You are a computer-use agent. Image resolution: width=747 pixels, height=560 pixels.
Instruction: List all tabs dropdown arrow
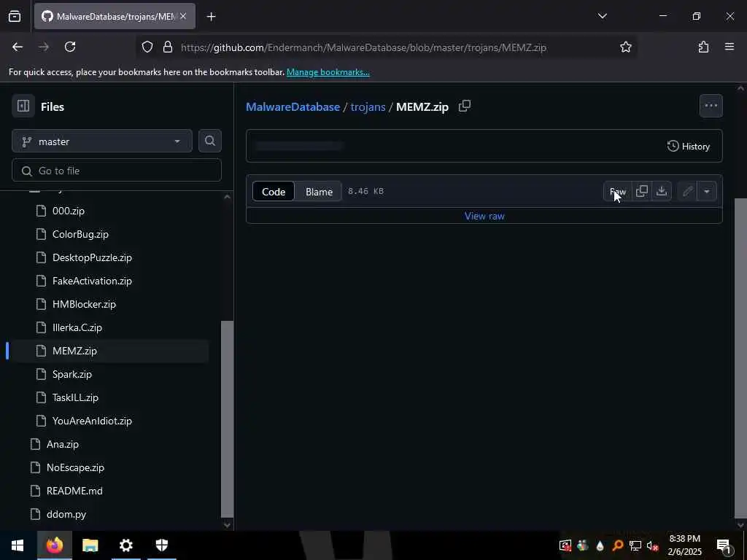(x=602, y=16)
